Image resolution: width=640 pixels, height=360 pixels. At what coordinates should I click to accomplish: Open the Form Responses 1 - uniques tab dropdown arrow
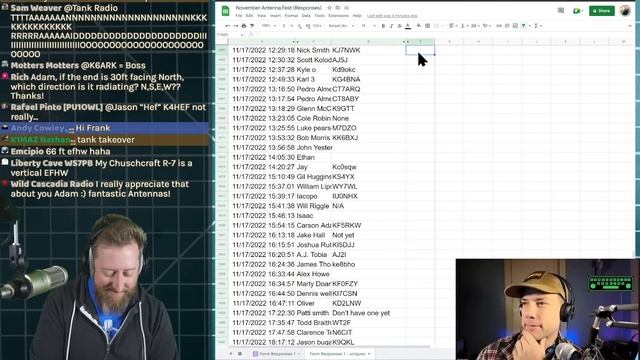click(x=369, y=354)
